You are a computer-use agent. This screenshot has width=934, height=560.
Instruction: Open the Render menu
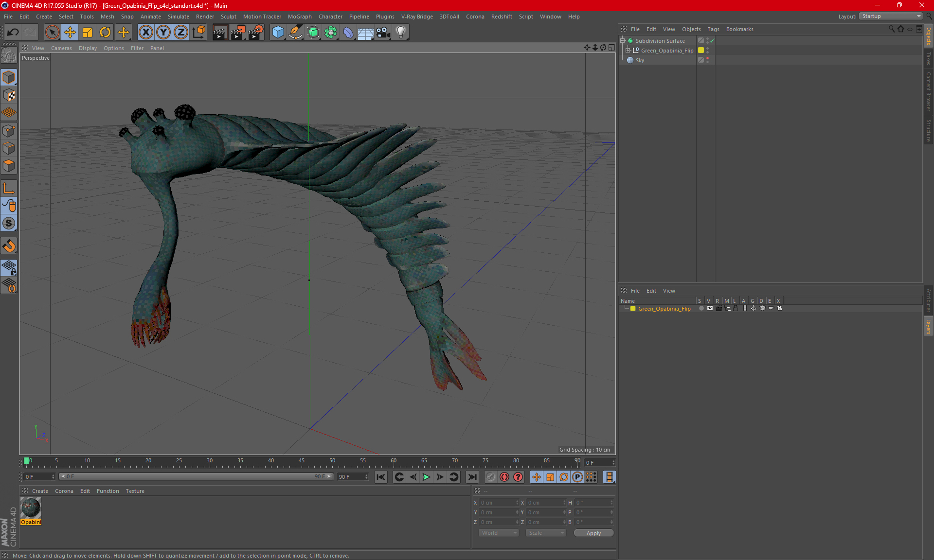tap(205, 17)
